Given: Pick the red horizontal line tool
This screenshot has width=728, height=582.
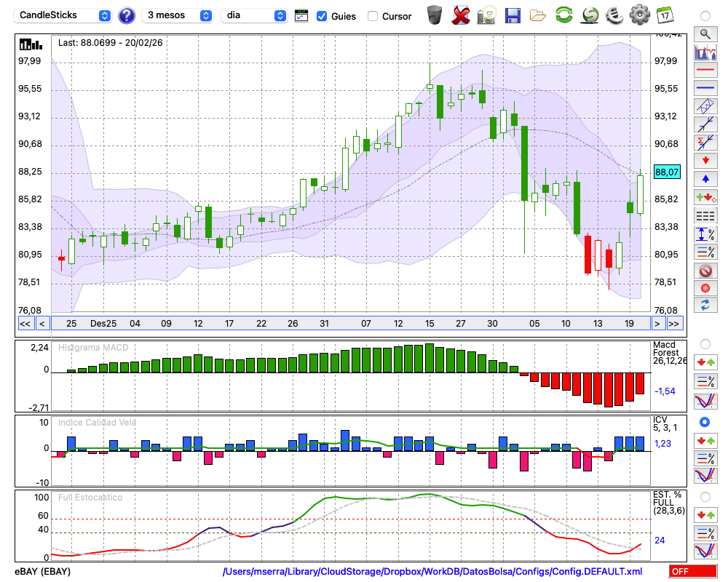Looking at the screenshot, I should click(705, 70).
